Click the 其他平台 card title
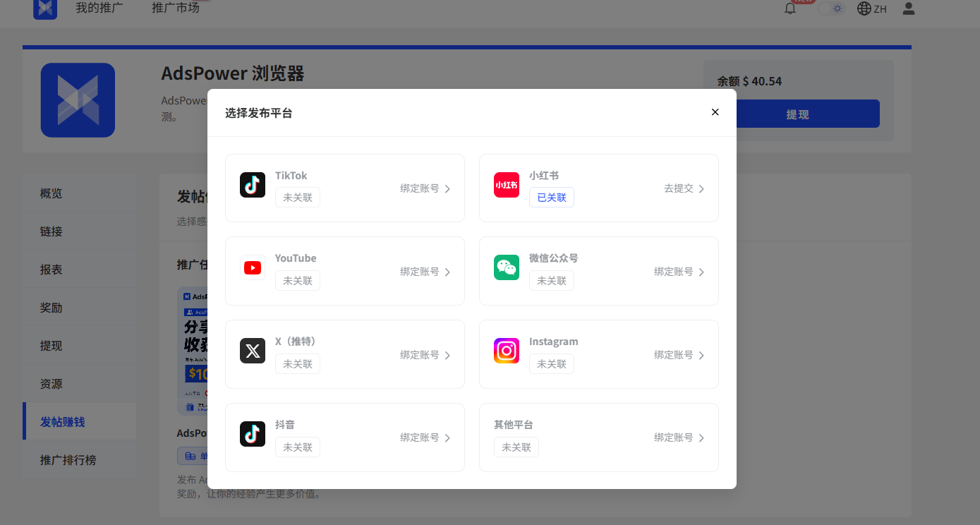The height and width of the screenshot is (525, 980). pos(514,425)
